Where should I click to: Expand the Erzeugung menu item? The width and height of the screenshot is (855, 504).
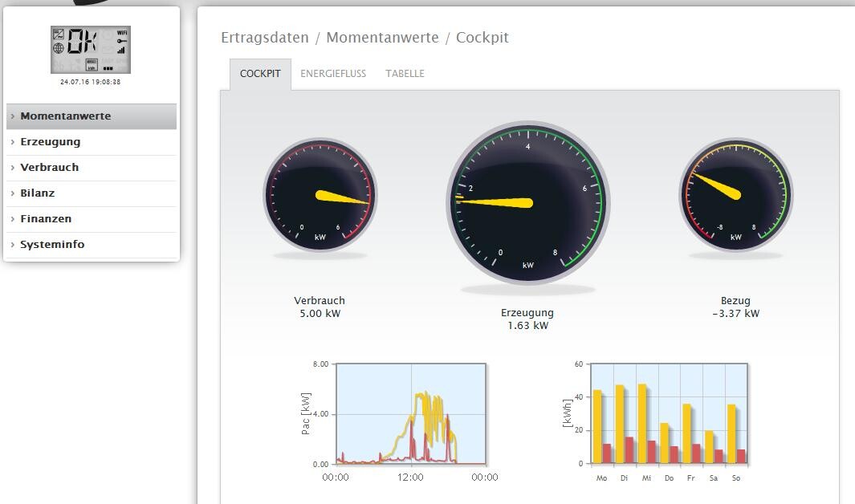[51, 142]
